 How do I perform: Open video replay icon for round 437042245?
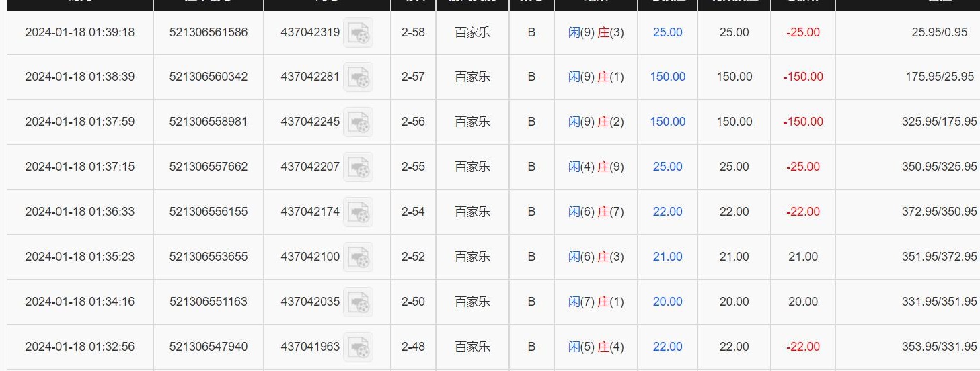(358, 122)
